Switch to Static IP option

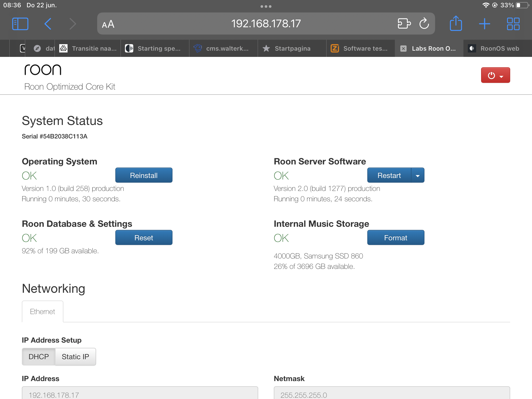click(x=75, y=357)
